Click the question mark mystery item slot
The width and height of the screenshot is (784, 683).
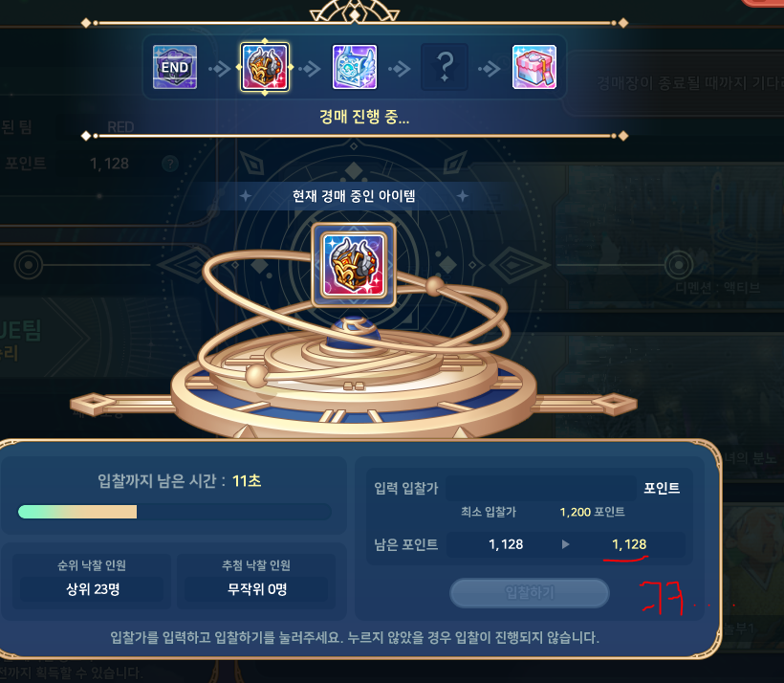tap(445, 67)
